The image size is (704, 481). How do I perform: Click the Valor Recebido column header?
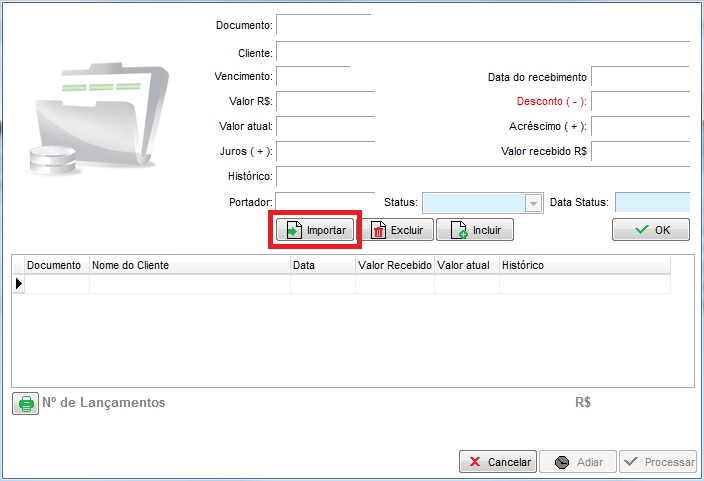click(x=394, y=265)
